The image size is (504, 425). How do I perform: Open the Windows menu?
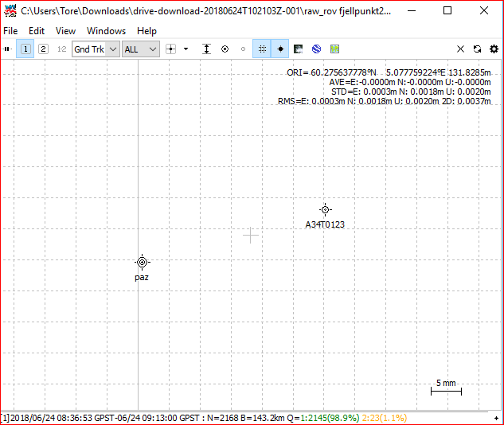(x=107, y=31)
